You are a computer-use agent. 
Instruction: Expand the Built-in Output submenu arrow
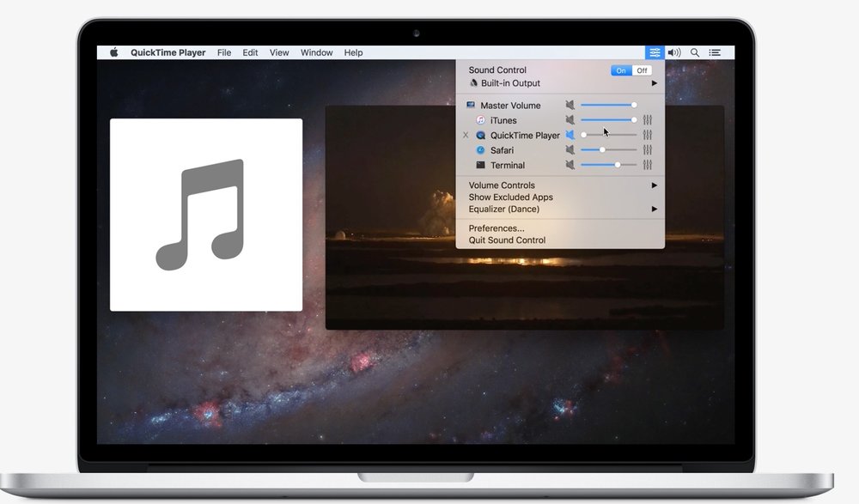click(654, 83)
